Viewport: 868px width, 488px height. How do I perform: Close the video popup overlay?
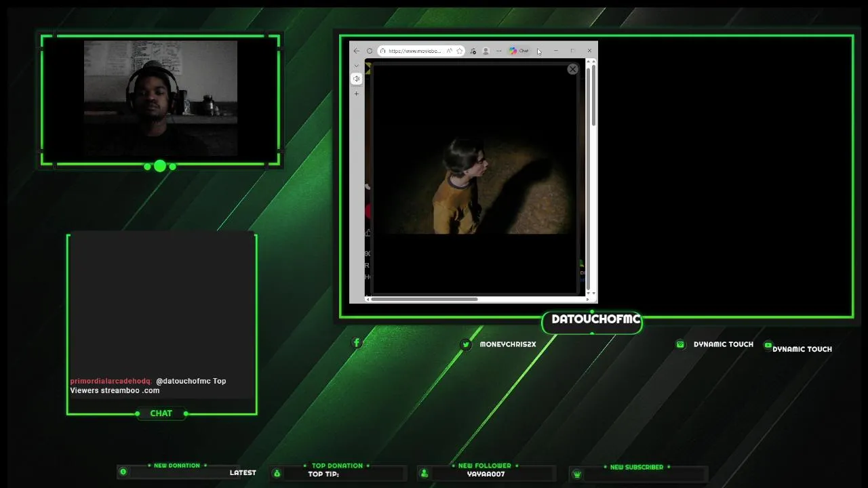572,69
